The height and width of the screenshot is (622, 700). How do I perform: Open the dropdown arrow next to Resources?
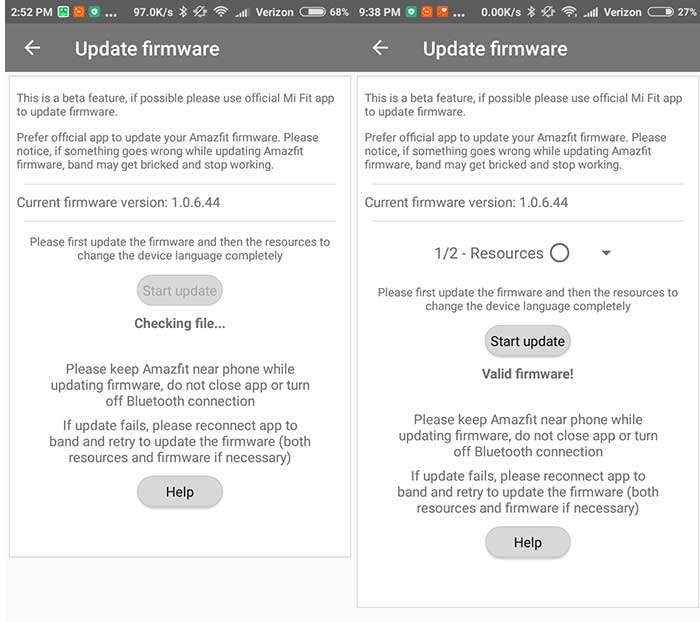point(606,253)
